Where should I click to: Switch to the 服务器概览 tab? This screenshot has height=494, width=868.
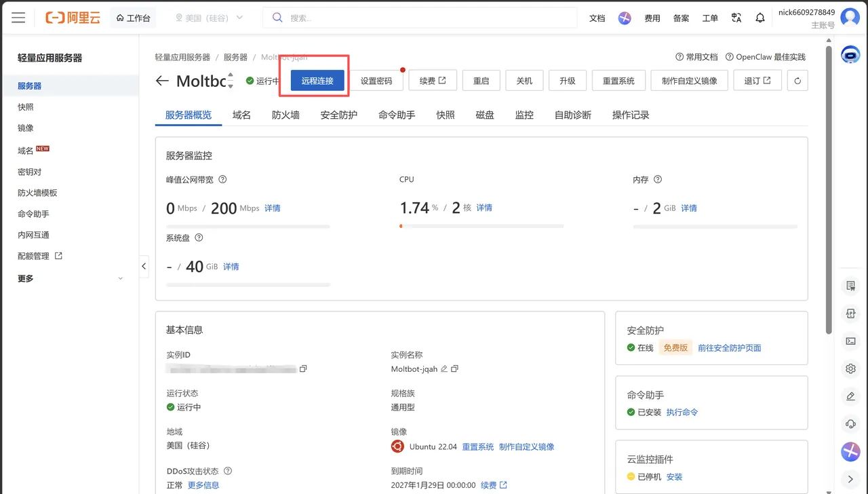point(189,115)
